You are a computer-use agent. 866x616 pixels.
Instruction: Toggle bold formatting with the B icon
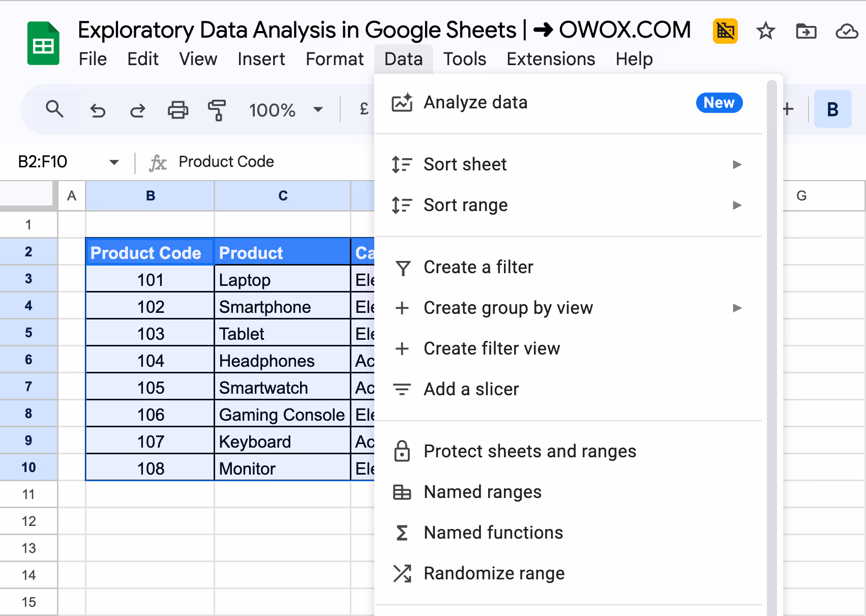[x=832, y=109]
